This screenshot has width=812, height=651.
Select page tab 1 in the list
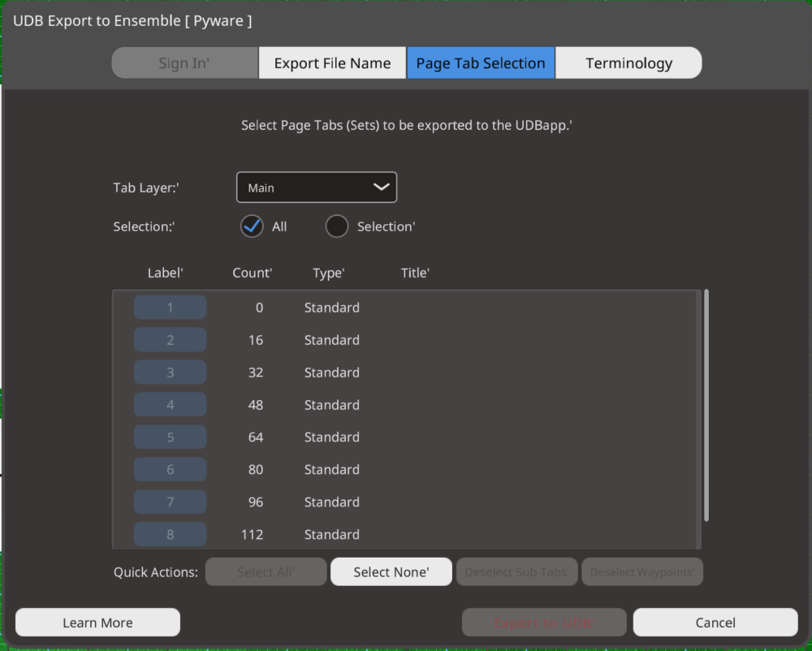tap(170, 307)
